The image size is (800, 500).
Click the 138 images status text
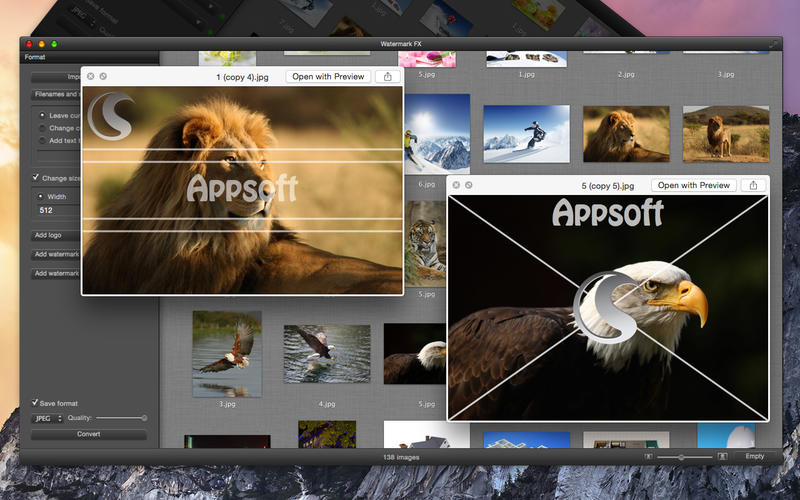point(401,457)
